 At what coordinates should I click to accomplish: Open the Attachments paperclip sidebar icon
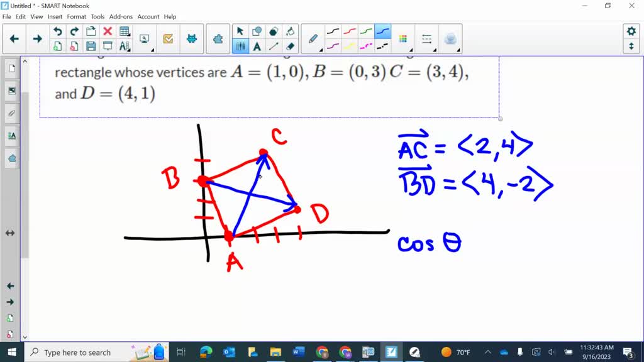click(11, 113)
